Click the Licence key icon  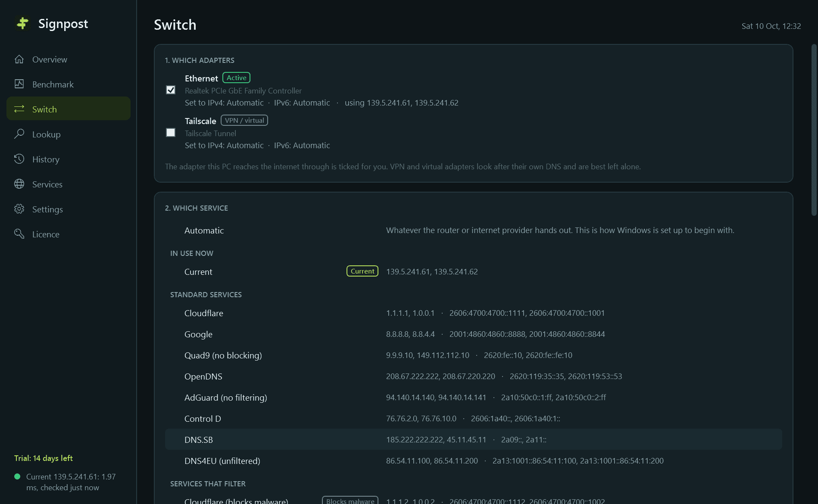[19, 234]
